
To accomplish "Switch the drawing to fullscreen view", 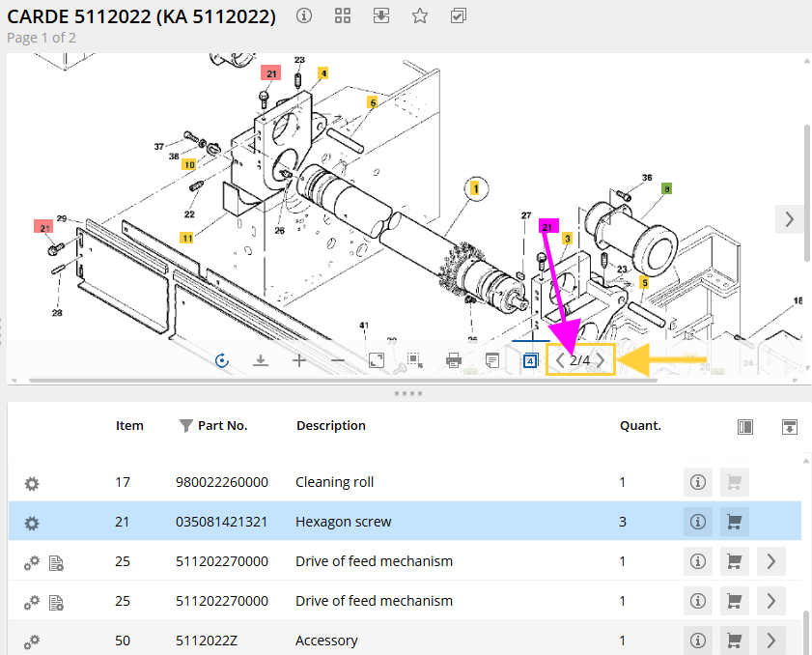I will (x=377, y=360).
